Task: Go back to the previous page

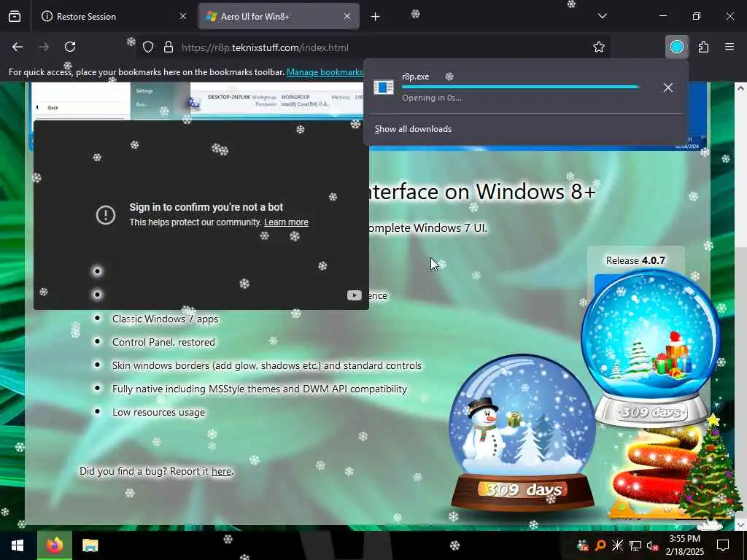Action: pyautogui.click(x=18, y=47)
